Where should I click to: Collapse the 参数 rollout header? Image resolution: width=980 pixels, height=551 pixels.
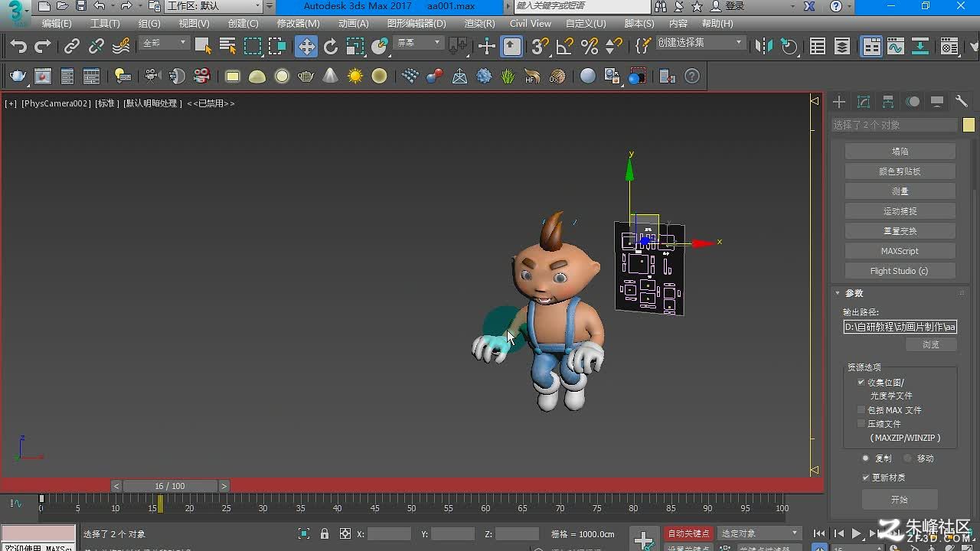click(900, 293)
